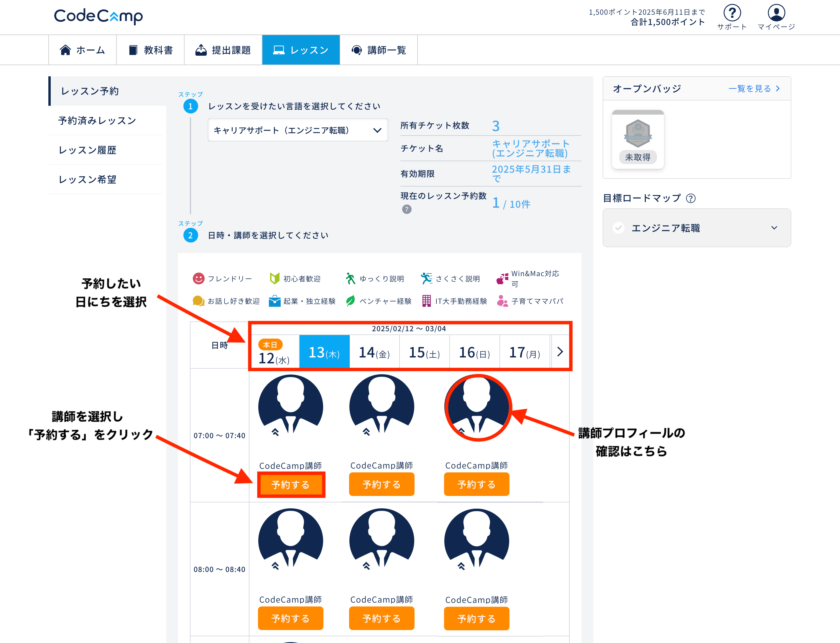Go to 講師一覧 tab

(x=378, y=50)
